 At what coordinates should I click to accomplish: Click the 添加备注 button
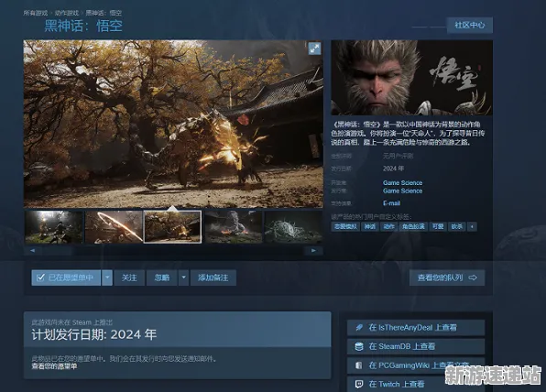pyautogui.click(x=213, y=278)
